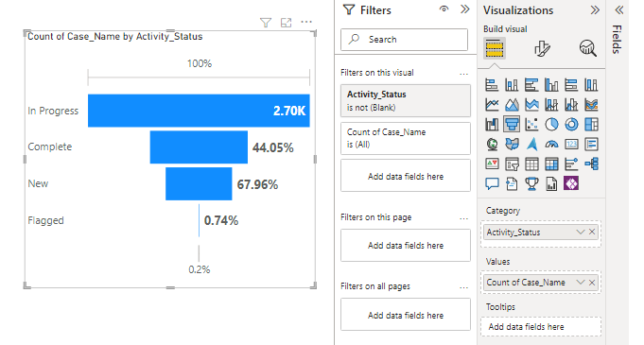Collapse the Visualizations pane
This screenshot has width=644, height=345.
pyautogui.click(x=595, y=9)
